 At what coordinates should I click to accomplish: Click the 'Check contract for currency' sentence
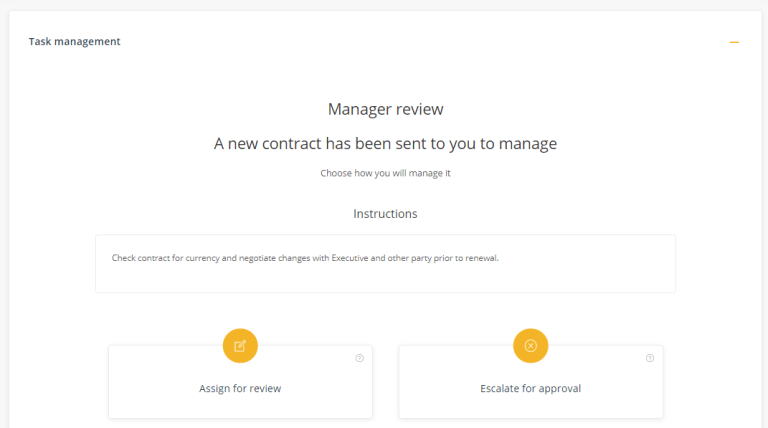[x=305, y=258]
